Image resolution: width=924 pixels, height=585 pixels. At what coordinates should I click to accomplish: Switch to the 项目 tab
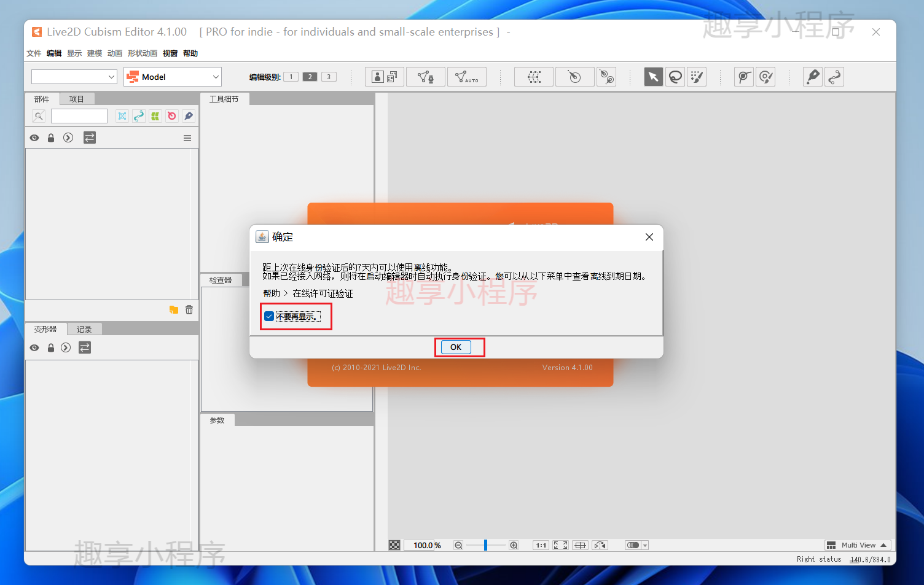[x=77, y=99]
